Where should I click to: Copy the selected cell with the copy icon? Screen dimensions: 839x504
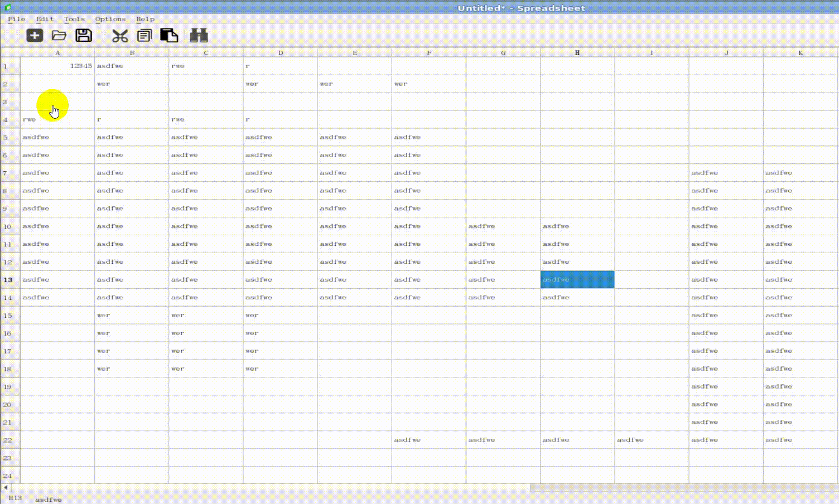click(x=144, y=35)
